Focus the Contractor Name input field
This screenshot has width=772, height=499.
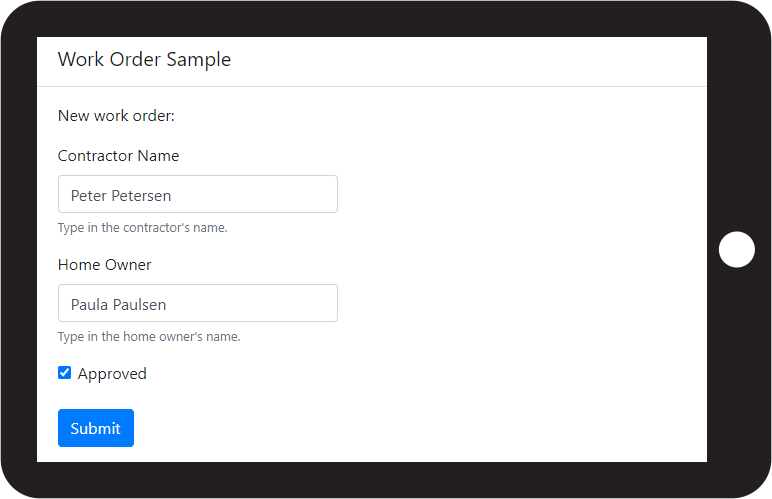(198, 194)
